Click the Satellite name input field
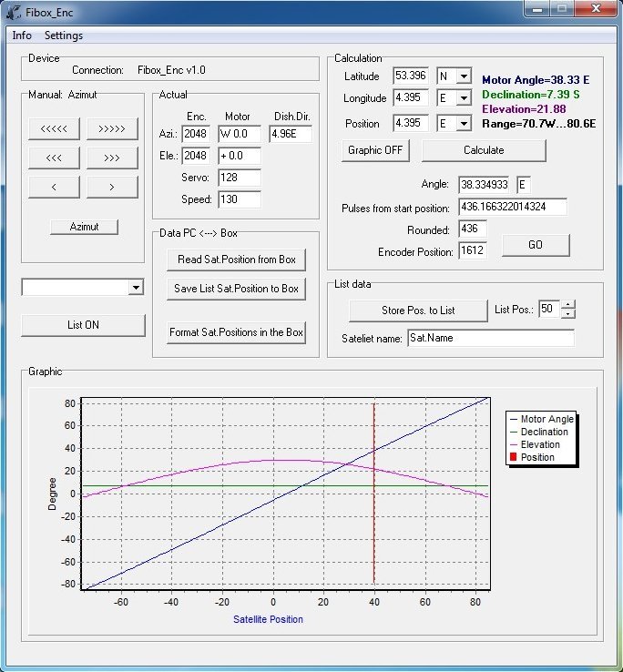The image size is (623, 672). point(491,338)
